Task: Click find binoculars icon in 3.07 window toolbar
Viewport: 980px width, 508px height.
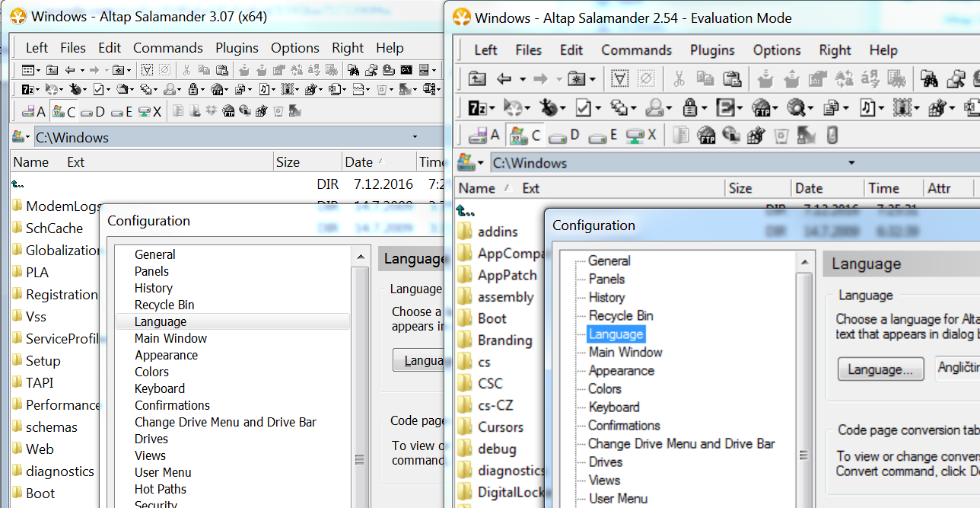Action: click(x=354, y=69)
